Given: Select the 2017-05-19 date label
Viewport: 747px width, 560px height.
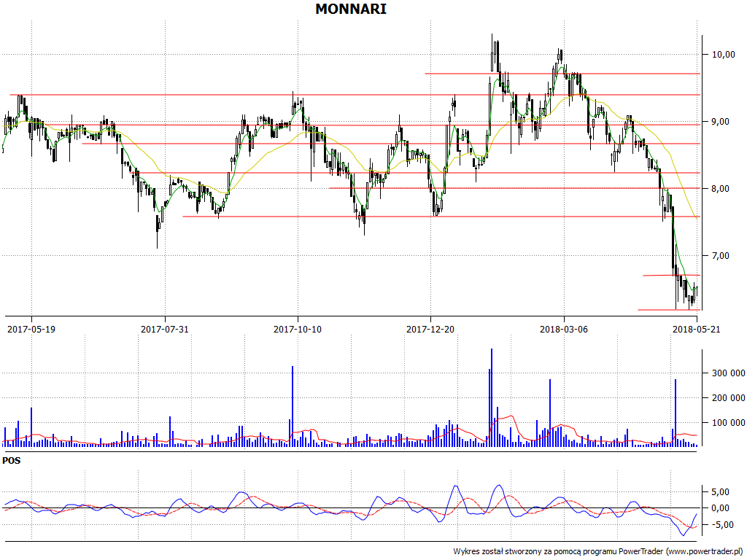Looking at the screenshot, I should click(x=31, y=329).
